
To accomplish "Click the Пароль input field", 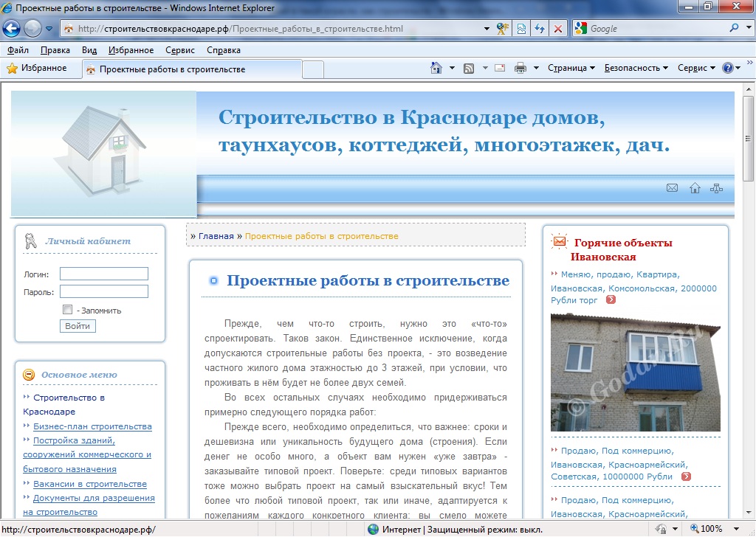I will coord(103,291).
